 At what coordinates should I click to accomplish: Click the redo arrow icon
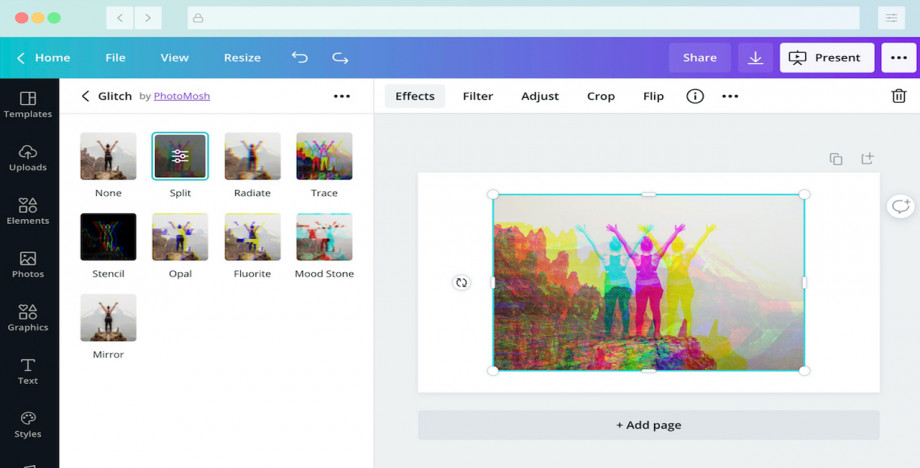[340, 58]
